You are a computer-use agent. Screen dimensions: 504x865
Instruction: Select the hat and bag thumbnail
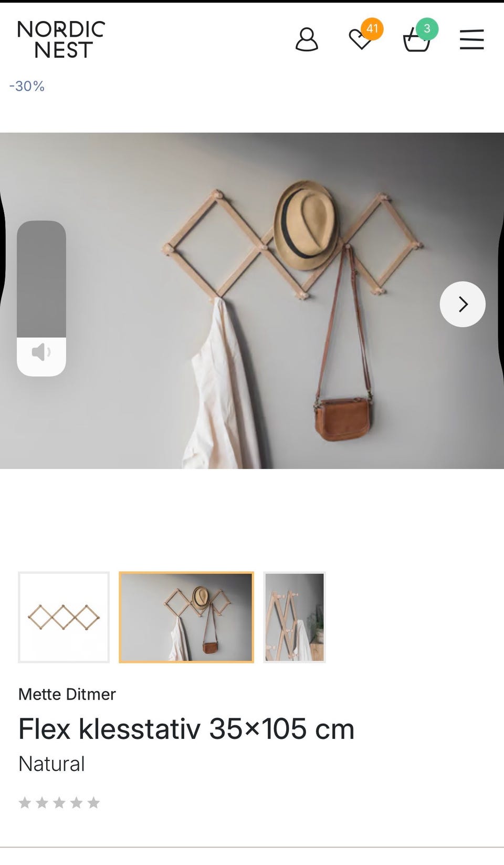pyautogui.click(x=186, y=617)
